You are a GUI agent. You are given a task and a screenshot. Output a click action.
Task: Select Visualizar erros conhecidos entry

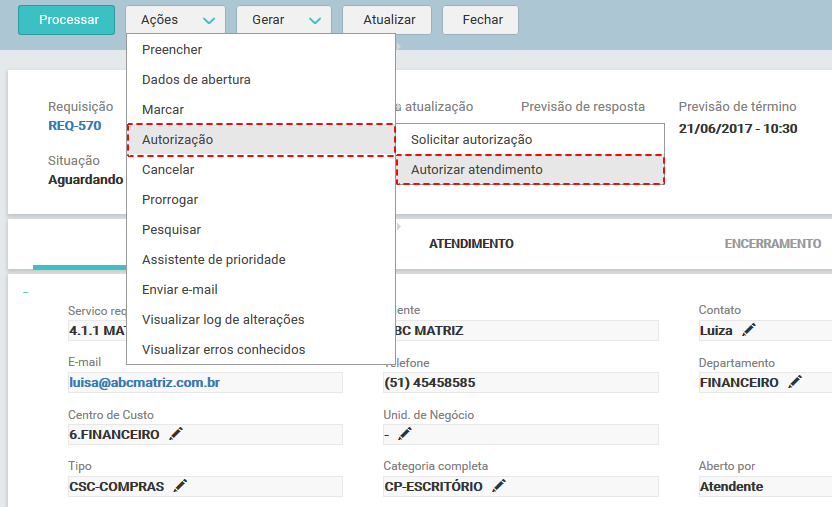[261, 349]
